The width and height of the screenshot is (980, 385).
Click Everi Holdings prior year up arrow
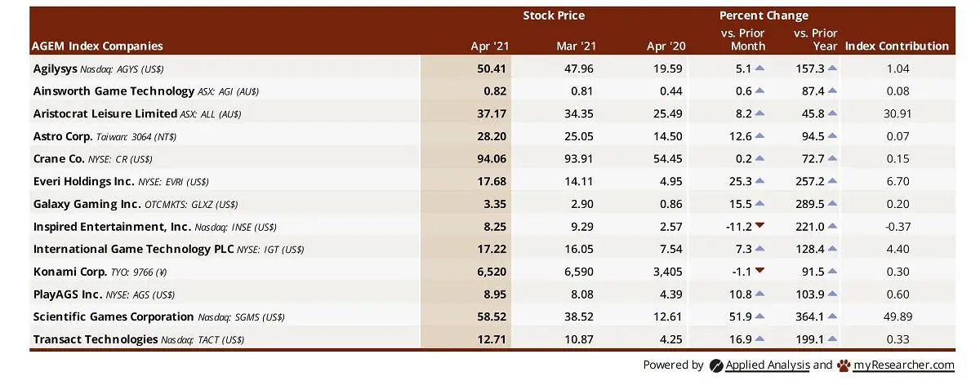832,181
